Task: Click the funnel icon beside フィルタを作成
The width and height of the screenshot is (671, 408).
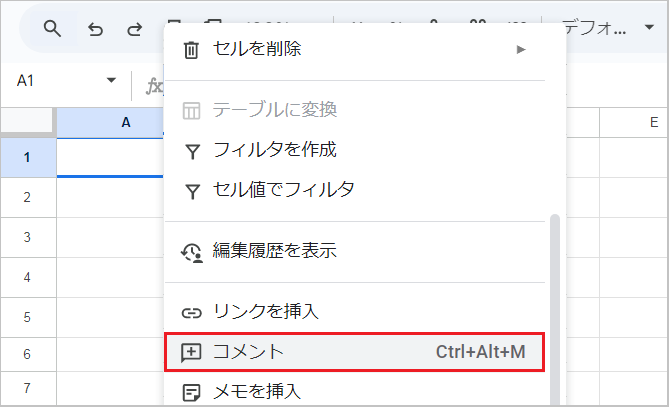Action: tap(192, 151)
